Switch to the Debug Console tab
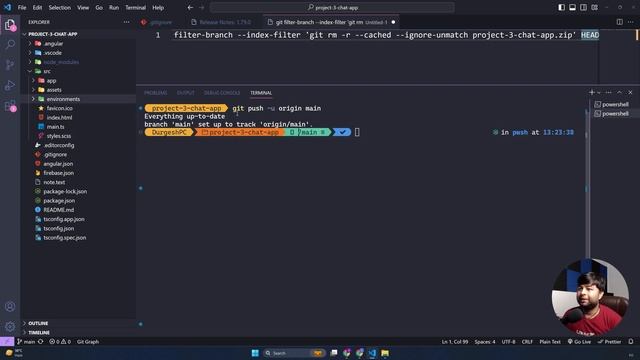The width and height of the screenshot is (640, 360). pos(222,93)
